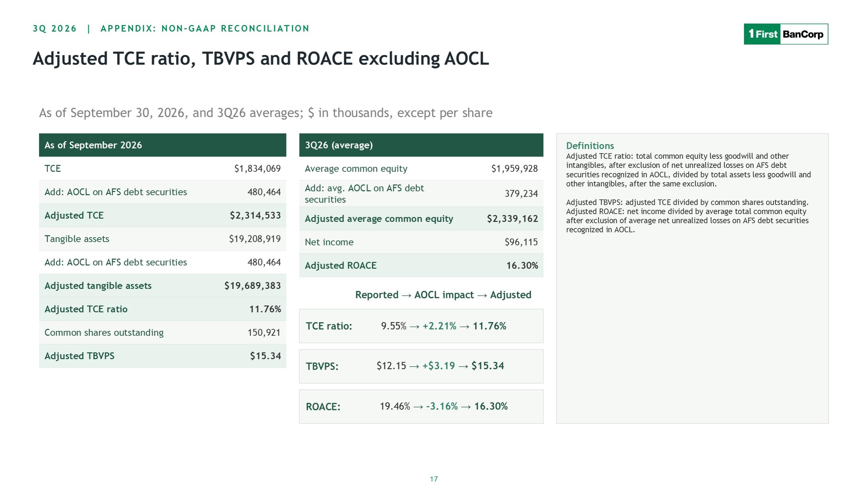The width and height of the screenshot is (868, 488).
Task: Select the TCE value $1,834,069
Action: tap(258, 169)
